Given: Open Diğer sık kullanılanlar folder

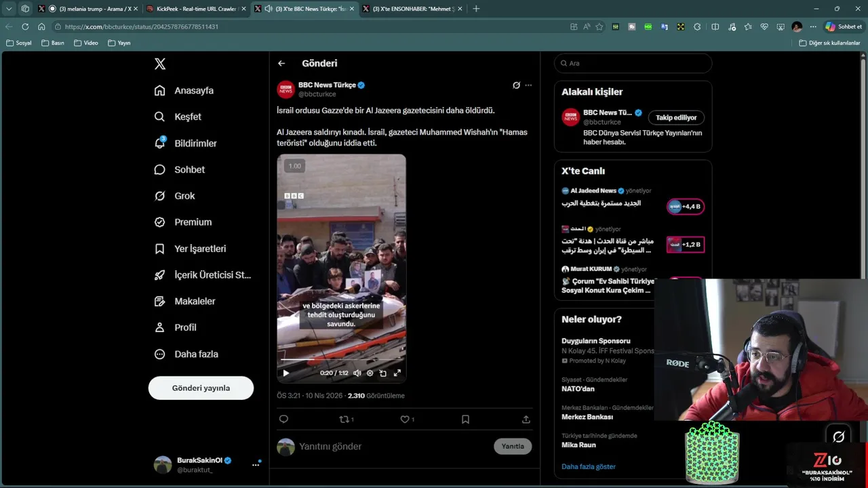Looking at the screenshot, I should [x=829, y=43].
